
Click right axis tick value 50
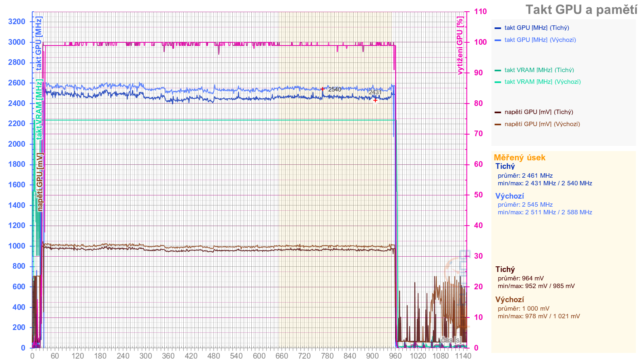click(x=478, y=195)
